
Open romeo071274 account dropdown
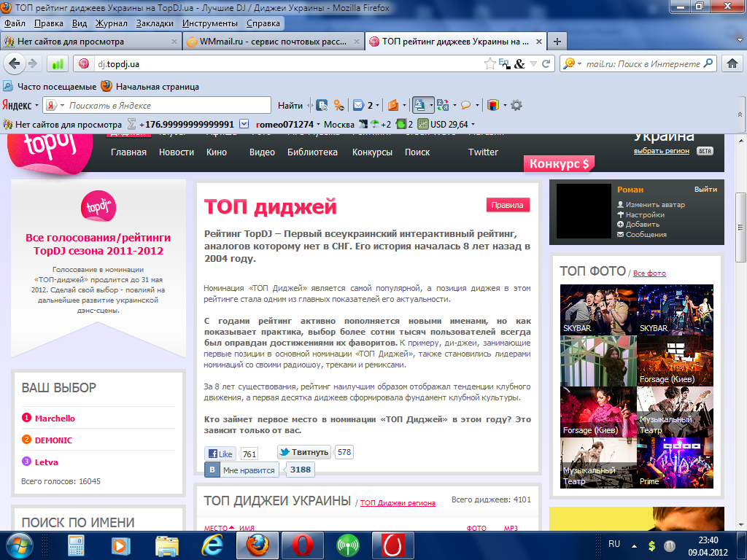tap(318, 124)
